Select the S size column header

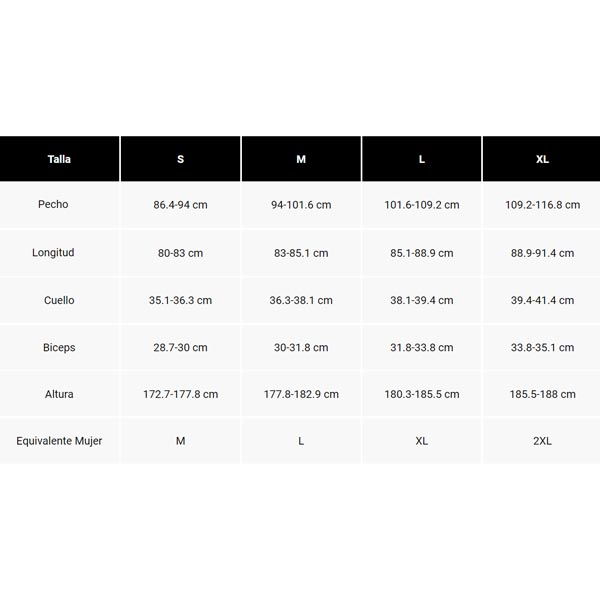tap(180, 159)
